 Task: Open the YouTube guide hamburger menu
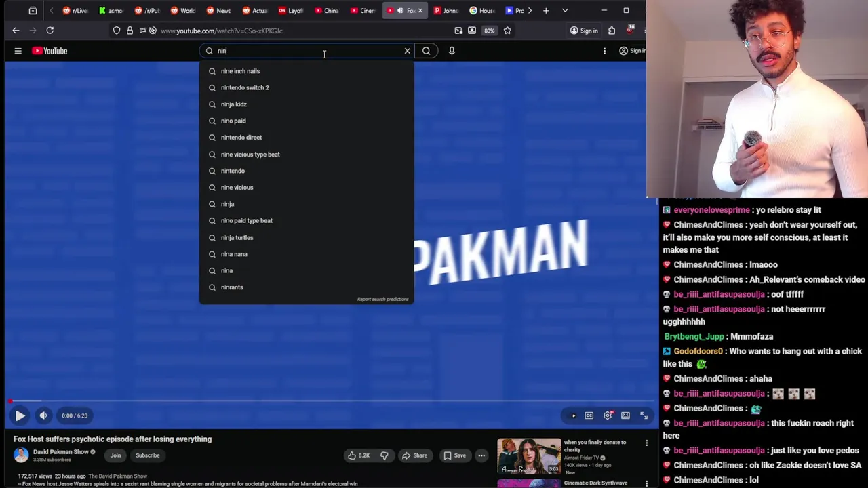[x=18, y=51]
